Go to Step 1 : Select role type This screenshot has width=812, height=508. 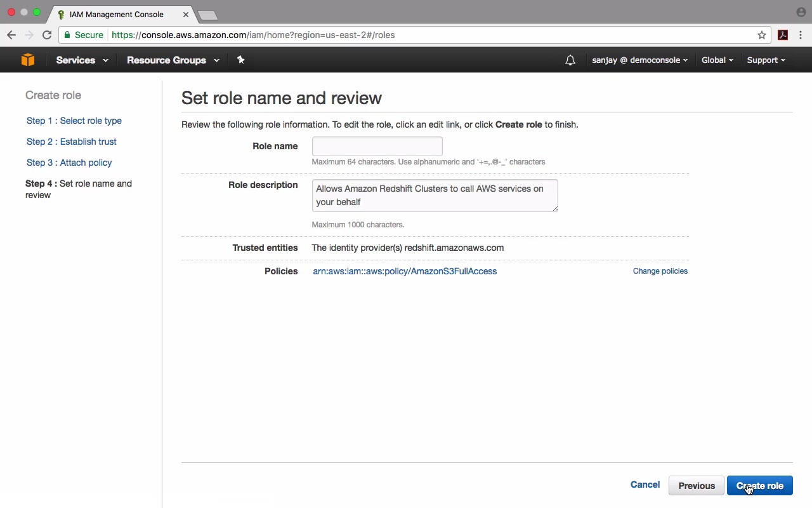click(x=74, y=121)
